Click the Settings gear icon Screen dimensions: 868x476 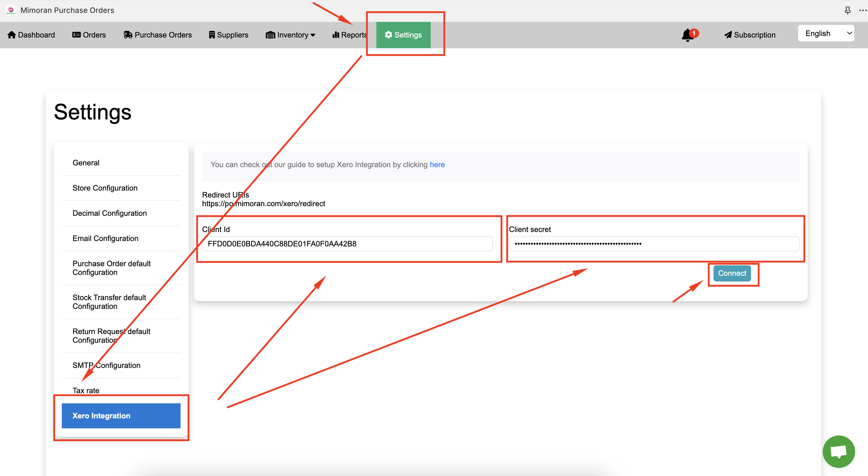tap(388, 35)
